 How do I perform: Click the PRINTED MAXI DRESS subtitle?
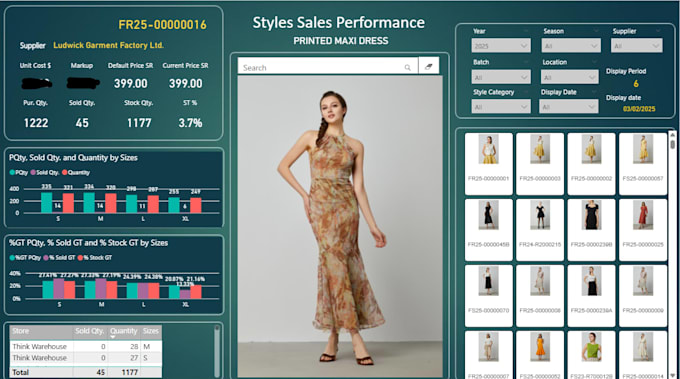[x=341, y=41]
